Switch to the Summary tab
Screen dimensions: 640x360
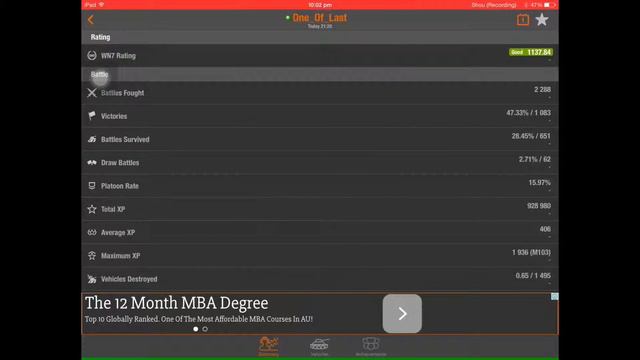[x=269, y=347]
